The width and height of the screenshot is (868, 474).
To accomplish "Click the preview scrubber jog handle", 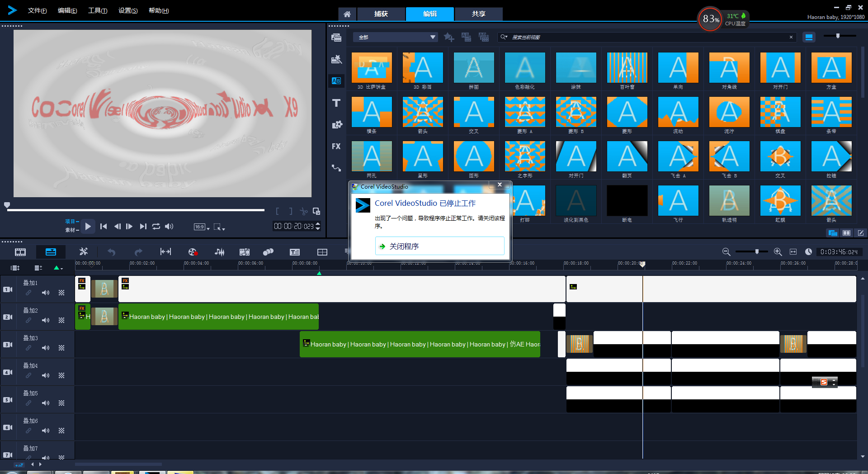I will coord(7,205).
